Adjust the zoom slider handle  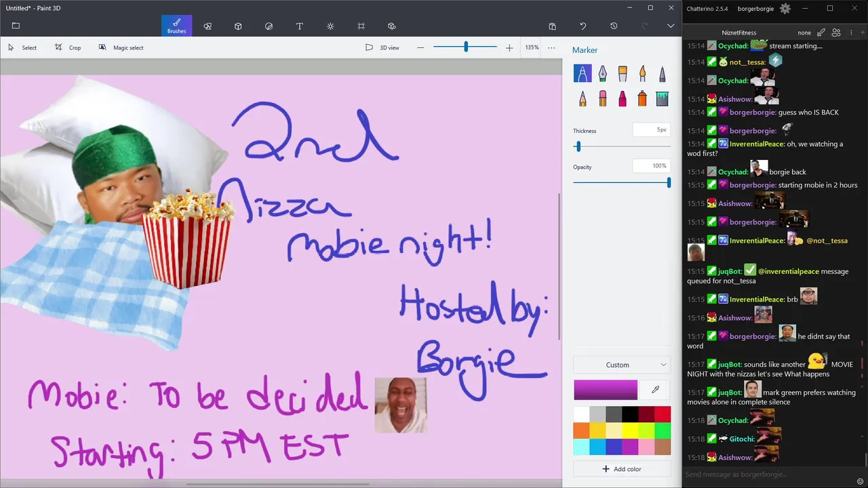[x=466, y=47]
